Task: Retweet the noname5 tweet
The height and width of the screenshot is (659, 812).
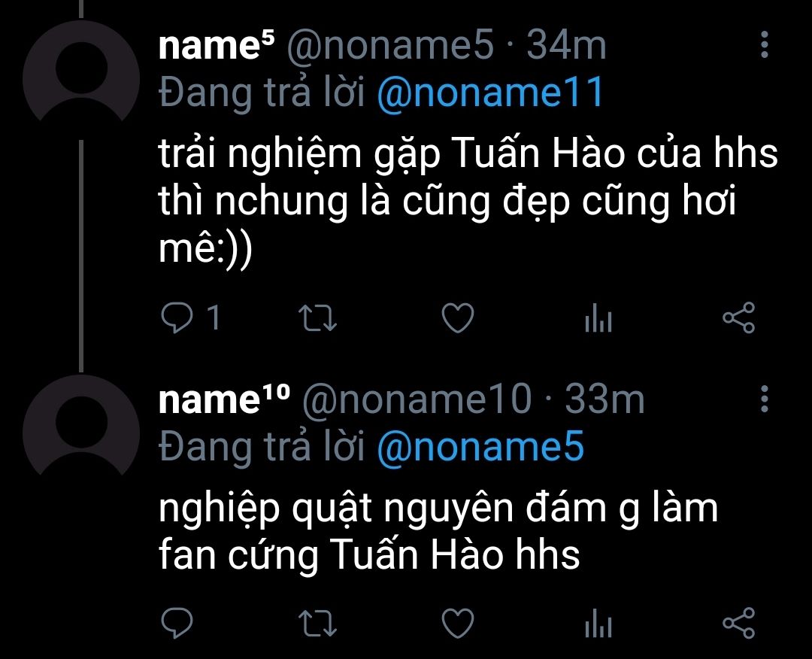Action: [318, 317]
